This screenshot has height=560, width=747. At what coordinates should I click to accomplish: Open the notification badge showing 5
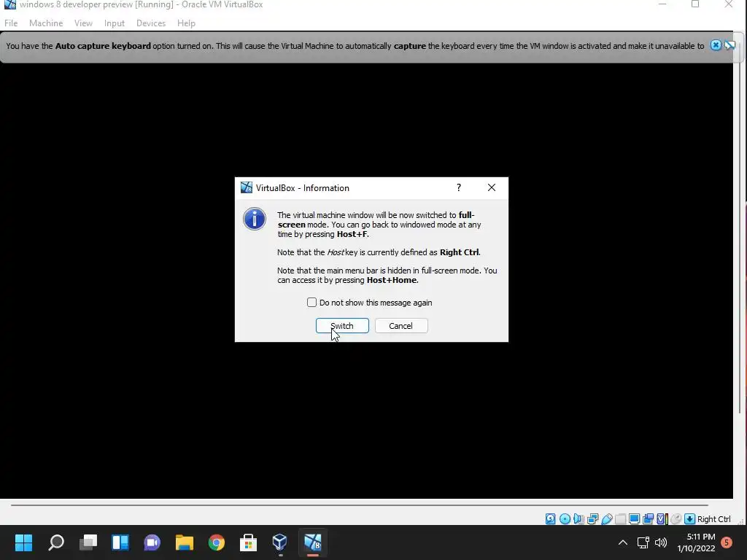[x=727, y=542]
